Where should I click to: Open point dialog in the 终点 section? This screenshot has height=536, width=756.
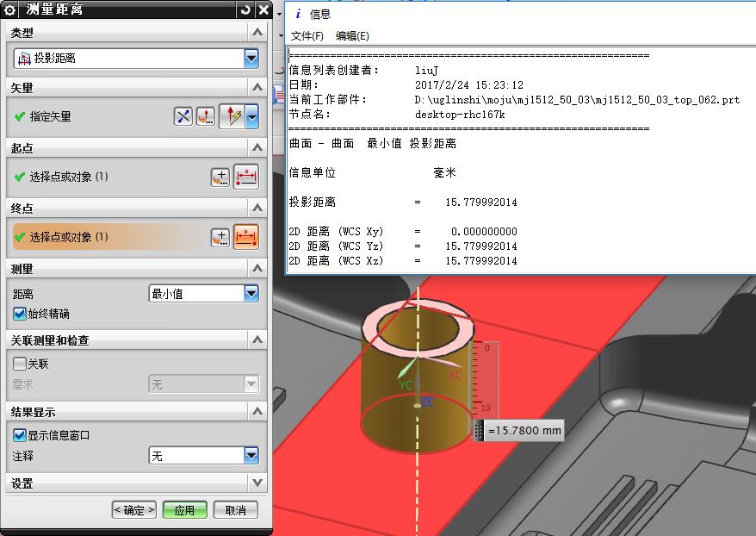tap(221, 237)
